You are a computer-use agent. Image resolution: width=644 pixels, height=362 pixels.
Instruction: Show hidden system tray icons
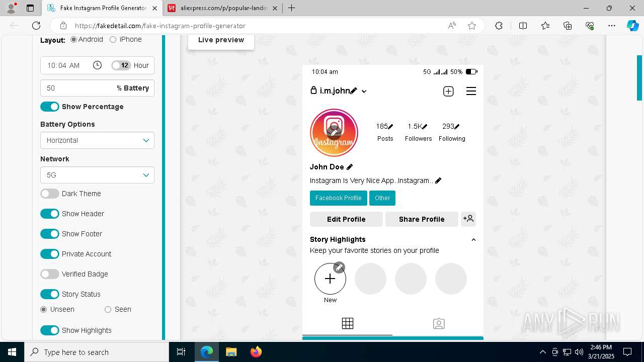coord(542,352)
